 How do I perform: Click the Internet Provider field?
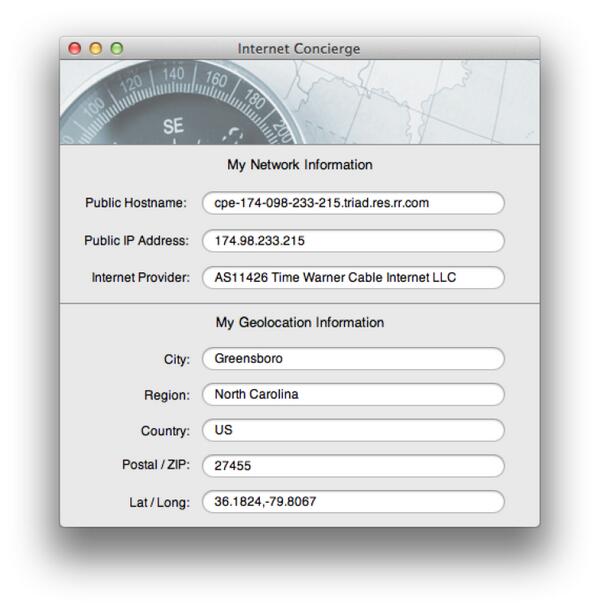point(353,278)
